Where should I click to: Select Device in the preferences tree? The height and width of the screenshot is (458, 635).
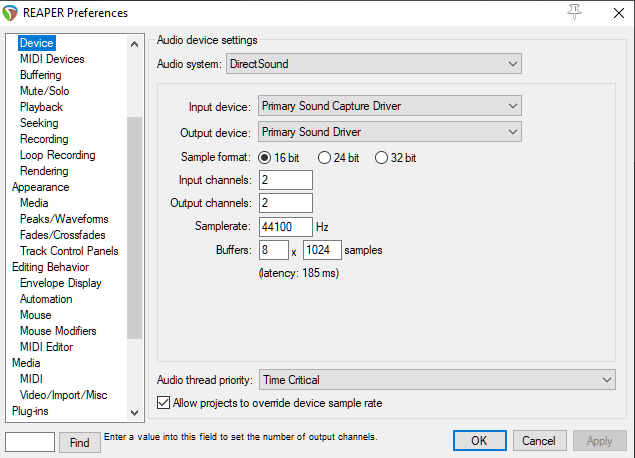[x=37, y=43]
